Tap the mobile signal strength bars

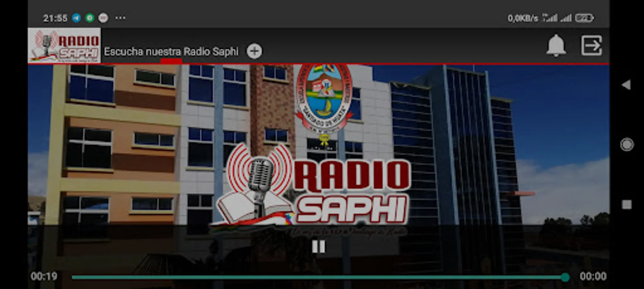point(557,18)
